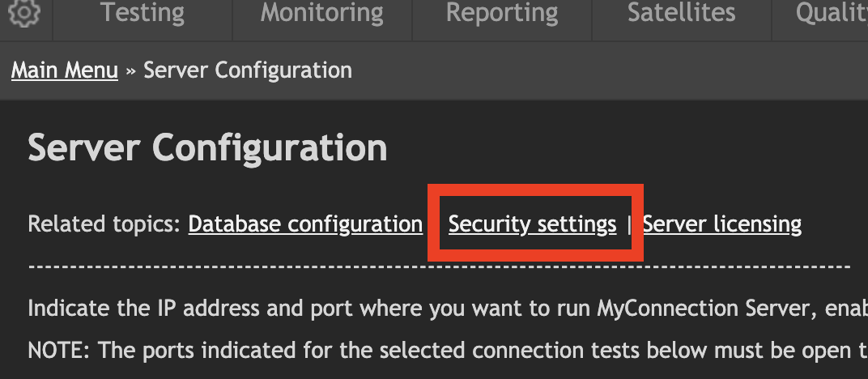Click the Related topics label
Image resolution: width=868 pixels, height=379 pixels.
pos(104,224)
